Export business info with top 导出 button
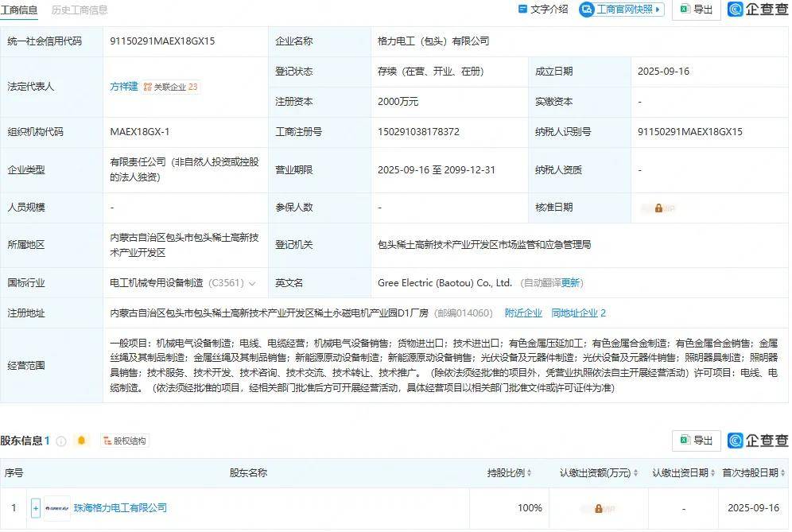This screenshot has width=792, height=532. click(697, 9)
